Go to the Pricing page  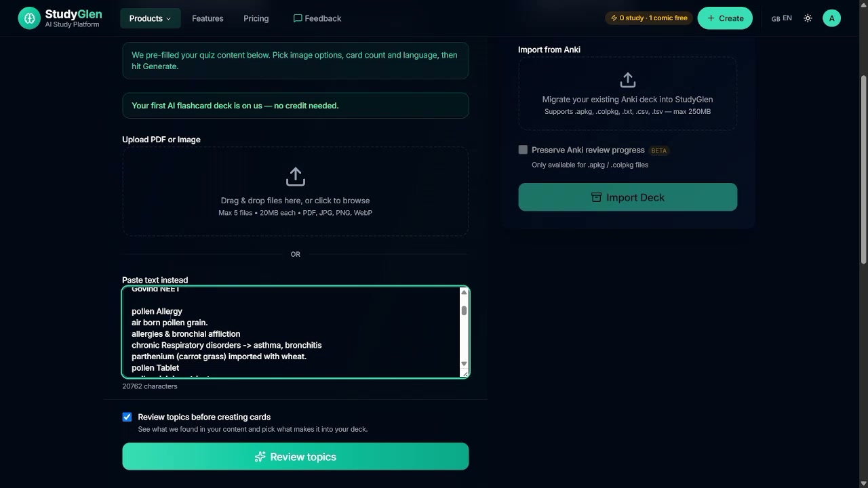pyautogui.click(x=256, y=18)
